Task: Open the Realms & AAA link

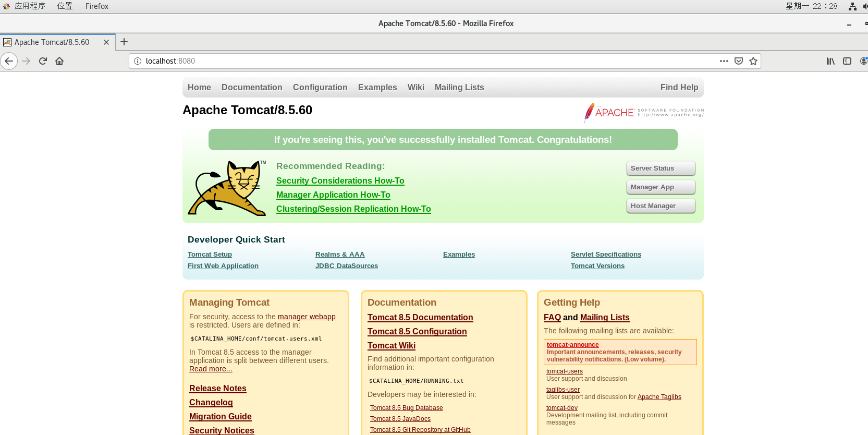Action: click(x=340, y=255)
